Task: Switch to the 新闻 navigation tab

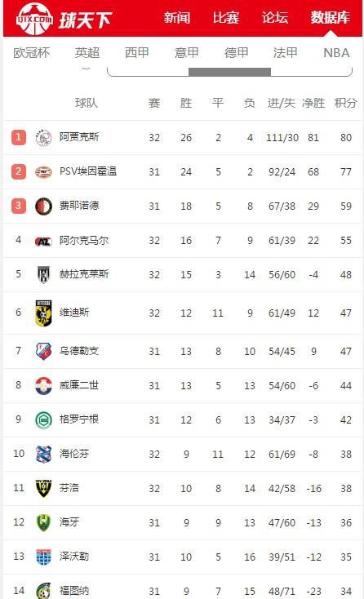Action: pyautogui.click(x=177, y=18)
